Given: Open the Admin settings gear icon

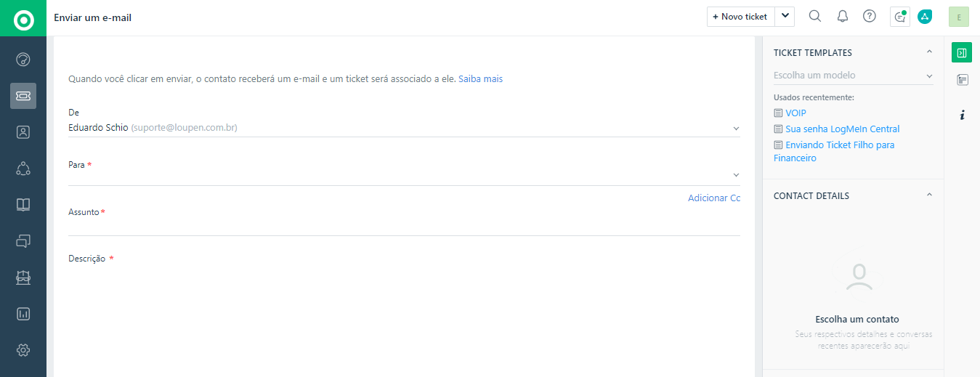Looking at the screenshot, I should [x=23, y=350].
